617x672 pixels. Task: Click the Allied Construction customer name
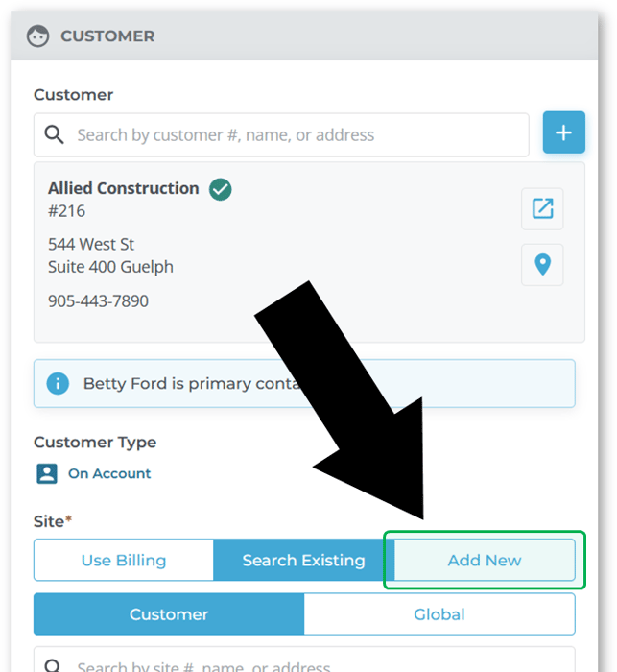tap(124, 188)
